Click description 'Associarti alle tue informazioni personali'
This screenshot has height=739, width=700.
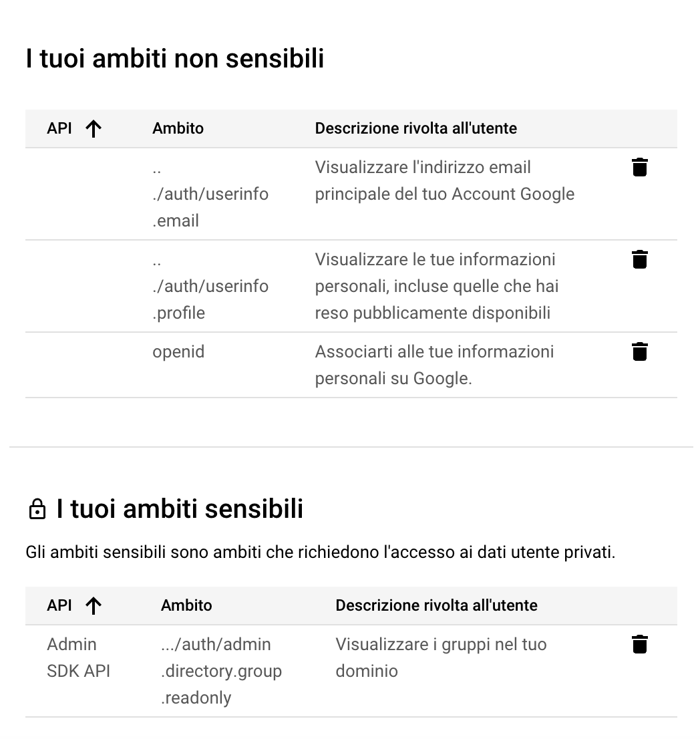pos(434,365)
